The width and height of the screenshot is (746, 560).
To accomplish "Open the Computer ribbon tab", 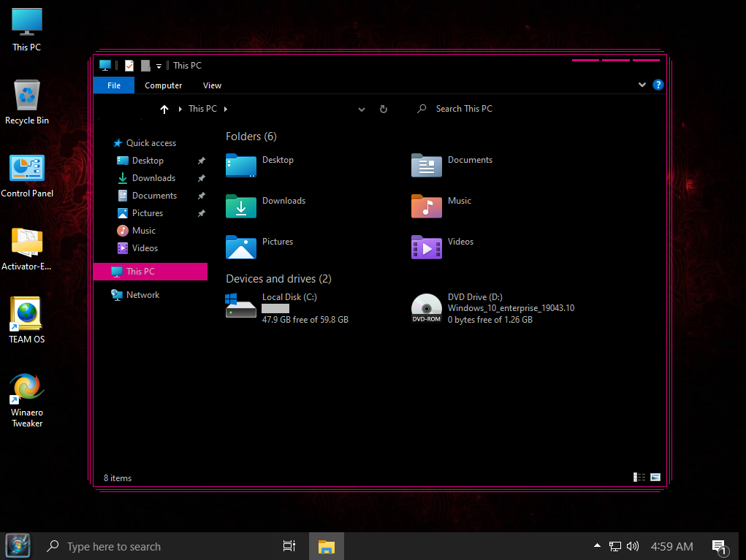I will point(163,85).
